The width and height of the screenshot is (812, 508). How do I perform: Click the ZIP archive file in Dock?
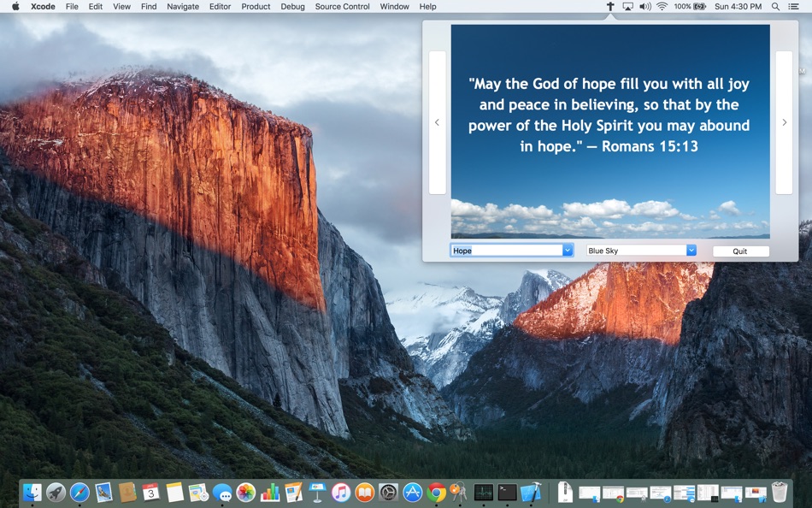(x=566, y=492)
